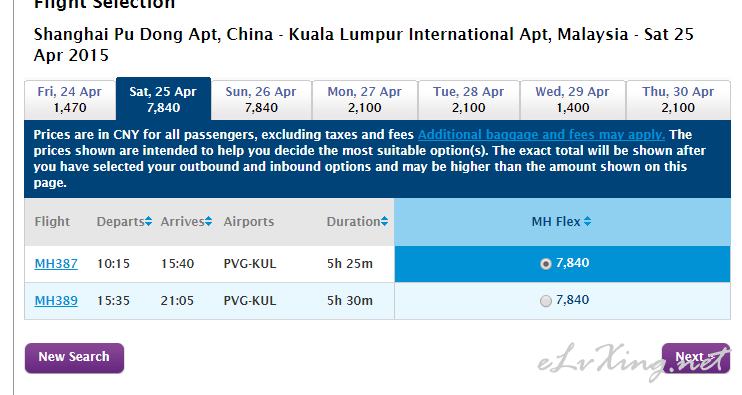Viewport: 742px width, 395px height.
Task: Switch to Sun, 26 Apr tab
Action: 261,99
